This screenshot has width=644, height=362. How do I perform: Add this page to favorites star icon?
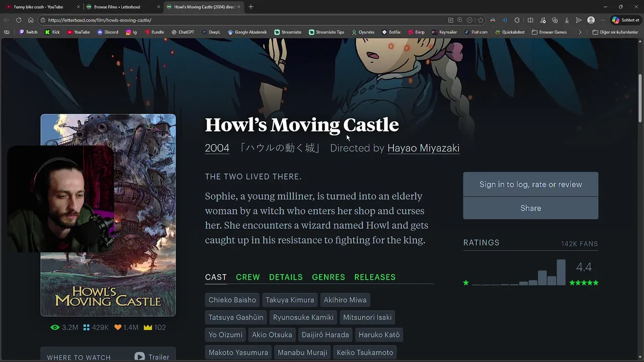pos(480,20)
